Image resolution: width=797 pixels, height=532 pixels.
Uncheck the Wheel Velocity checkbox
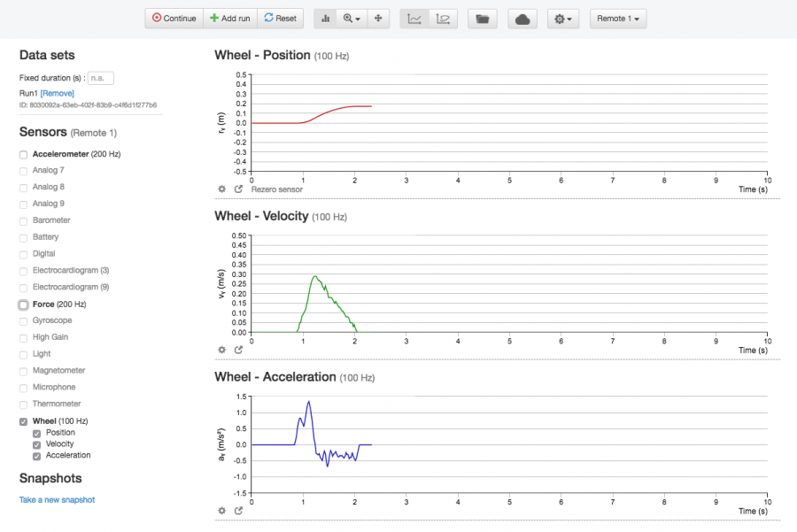(36, 444)
